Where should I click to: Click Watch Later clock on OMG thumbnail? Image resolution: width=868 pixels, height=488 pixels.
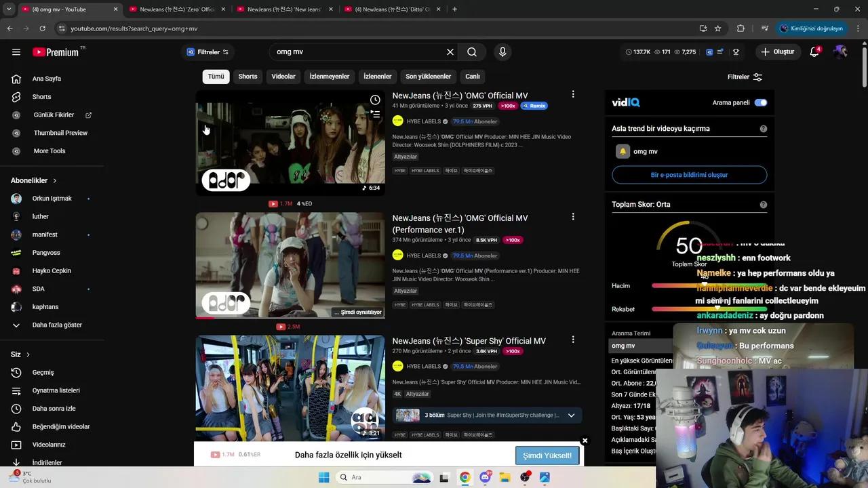pyautogui.click(x=375, y=100)
